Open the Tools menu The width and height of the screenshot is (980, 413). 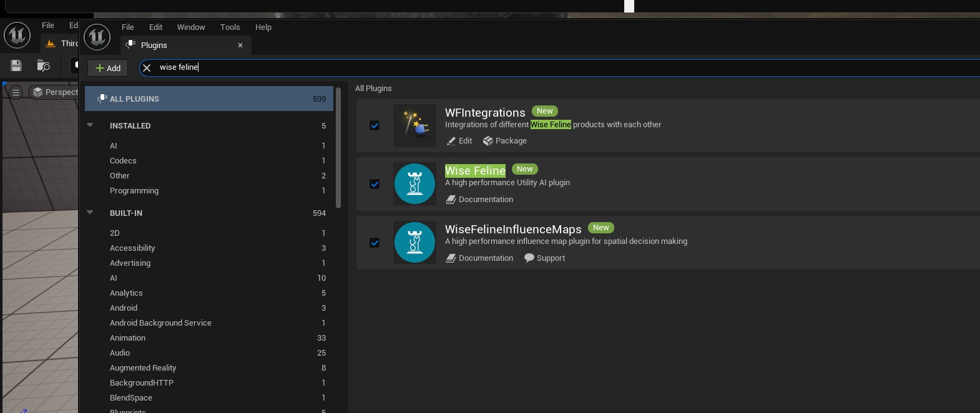pos(230,27)
